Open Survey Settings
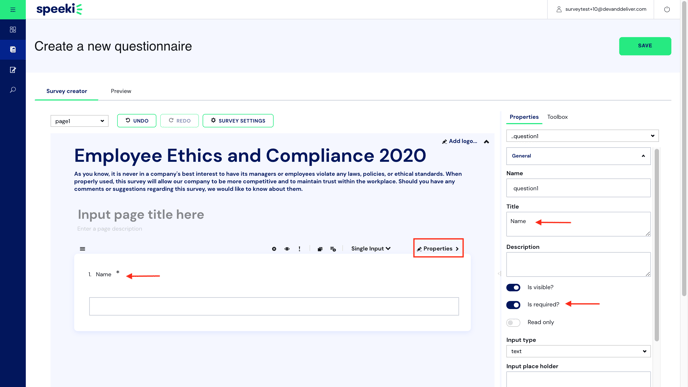Screen dimensions: 688x387 coord(238,121)
